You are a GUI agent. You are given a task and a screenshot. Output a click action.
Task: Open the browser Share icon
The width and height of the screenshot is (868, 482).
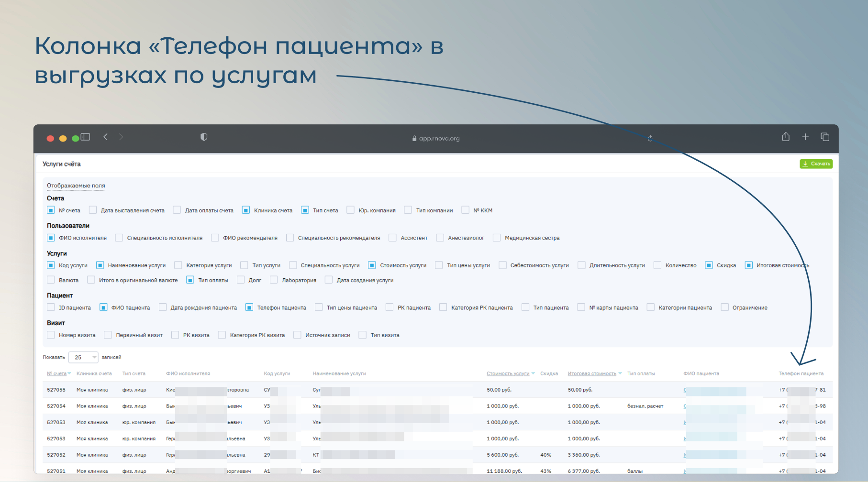coord(786,137)
